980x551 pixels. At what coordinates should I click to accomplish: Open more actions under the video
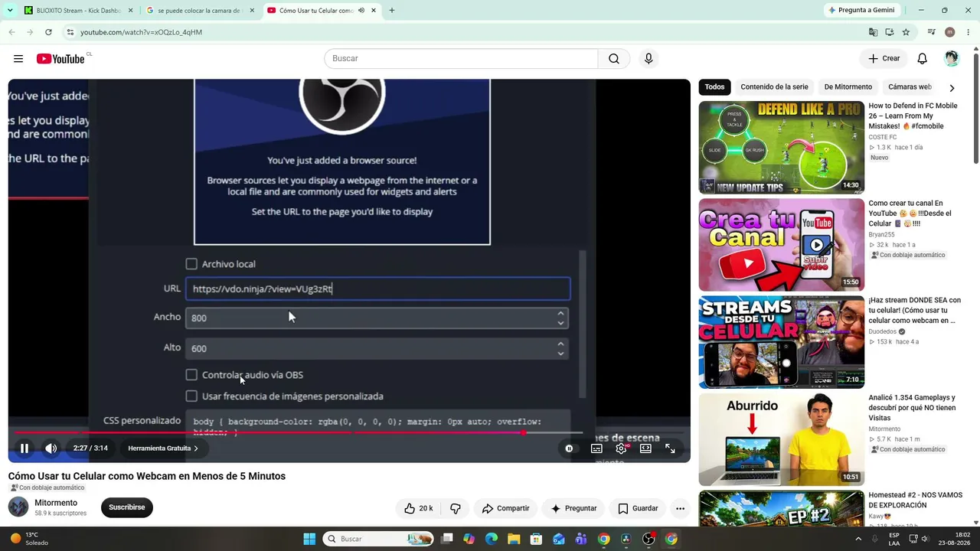(680, 508)
